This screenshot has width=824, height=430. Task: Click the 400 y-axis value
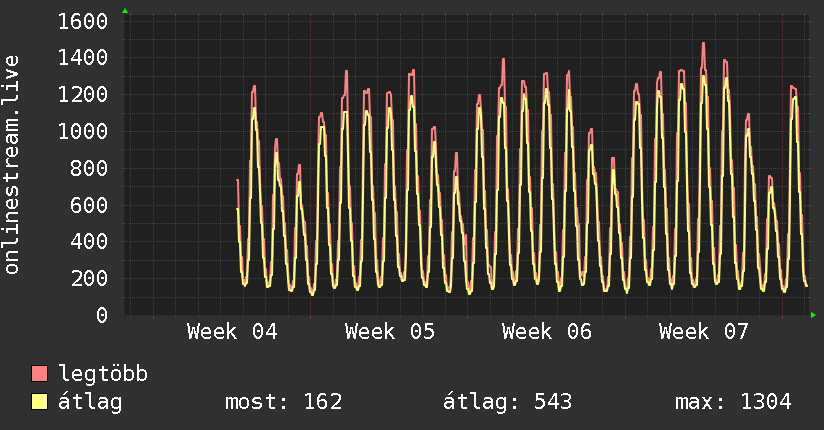click(x=89, y=241)
